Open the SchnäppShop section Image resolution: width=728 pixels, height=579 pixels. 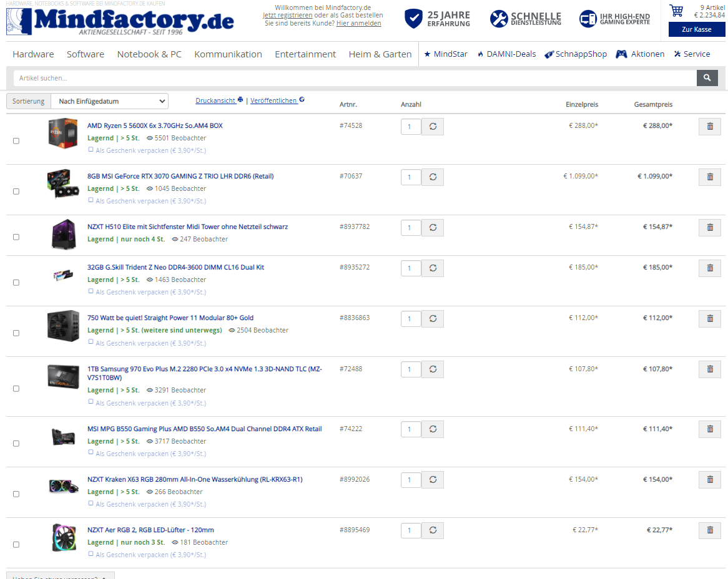(x=576, y=54)
